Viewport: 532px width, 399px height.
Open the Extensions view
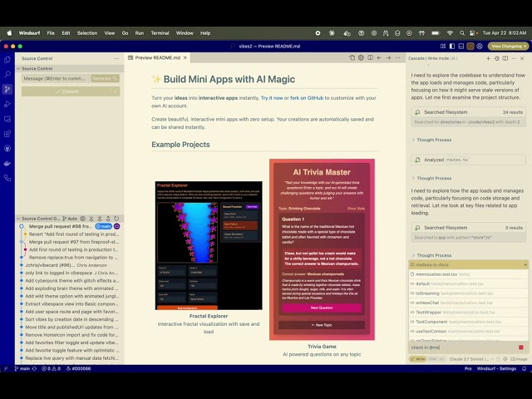pos(7,134)
